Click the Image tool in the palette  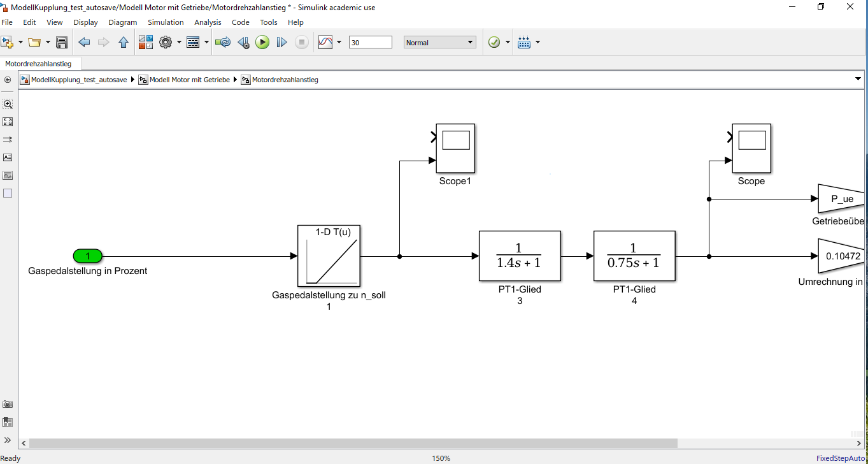(x=8, y=175)
